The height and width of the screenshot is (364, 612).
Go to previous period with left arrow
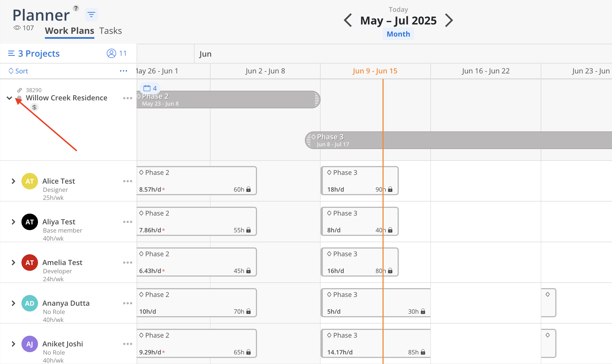[348, 20]
